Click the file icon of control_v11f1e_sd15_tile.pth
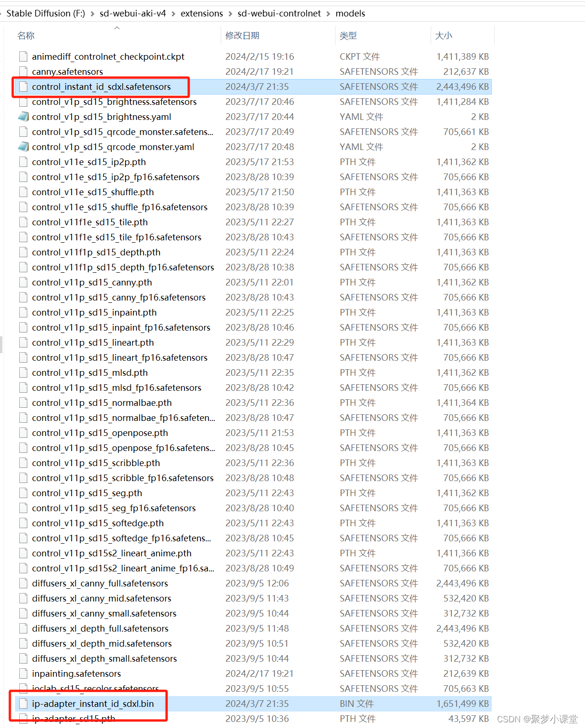585x728 pixels. (23, 222)
